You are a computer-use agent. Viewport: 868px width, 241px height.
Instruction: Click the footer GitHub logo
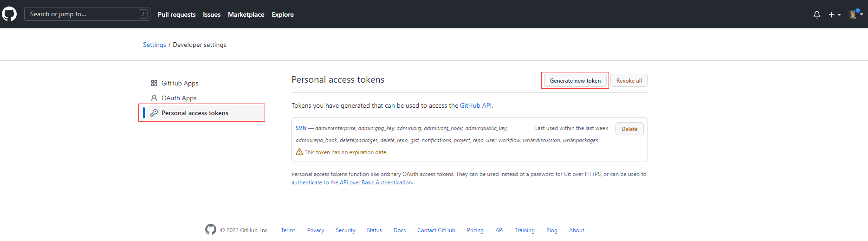pyautogui.click(x=211, y=229)
